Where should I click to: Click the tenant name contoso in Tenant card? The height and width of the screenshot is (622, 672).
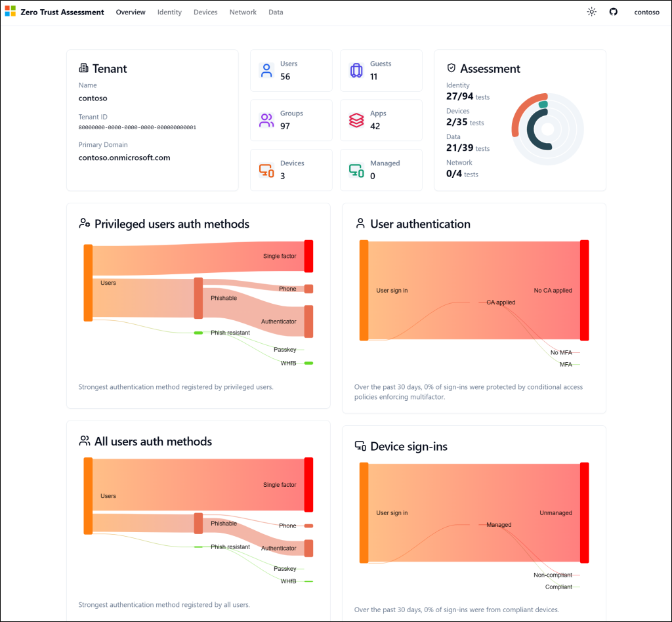93,98
